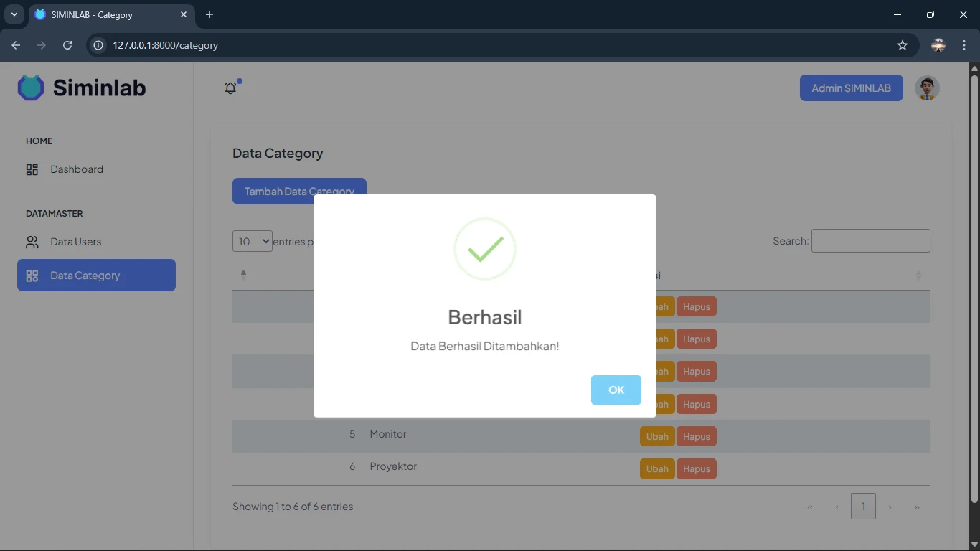Expand the entries per page dropdown

click(x=252, y=241)
